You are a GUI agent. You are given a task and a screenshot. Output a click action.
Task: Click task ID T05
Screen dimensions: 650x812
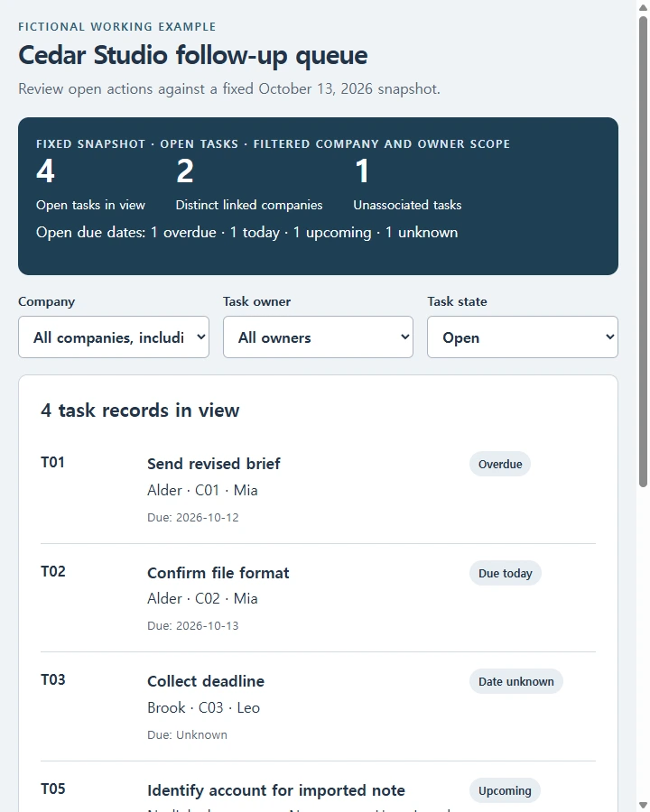coord(53,789)
